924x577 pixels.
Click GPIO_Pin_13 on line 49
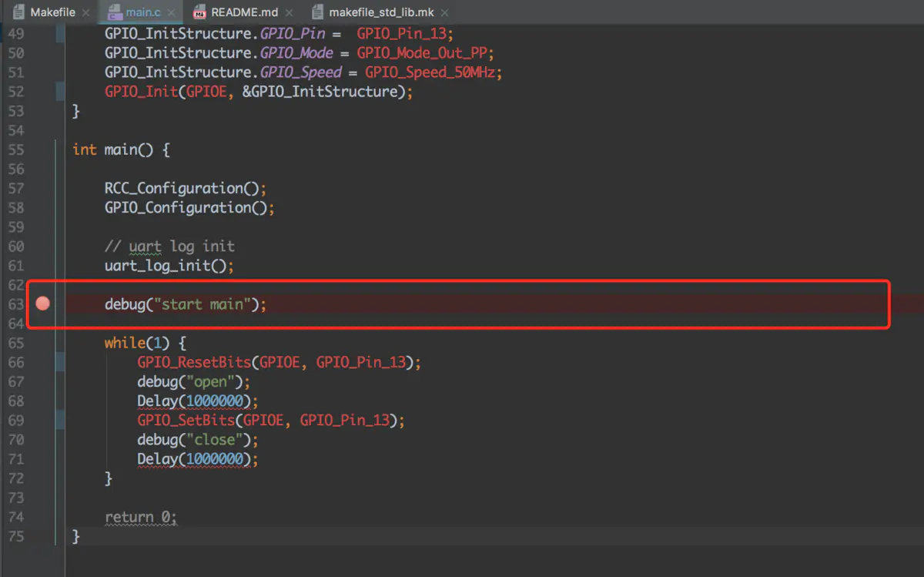click(402, 34)
